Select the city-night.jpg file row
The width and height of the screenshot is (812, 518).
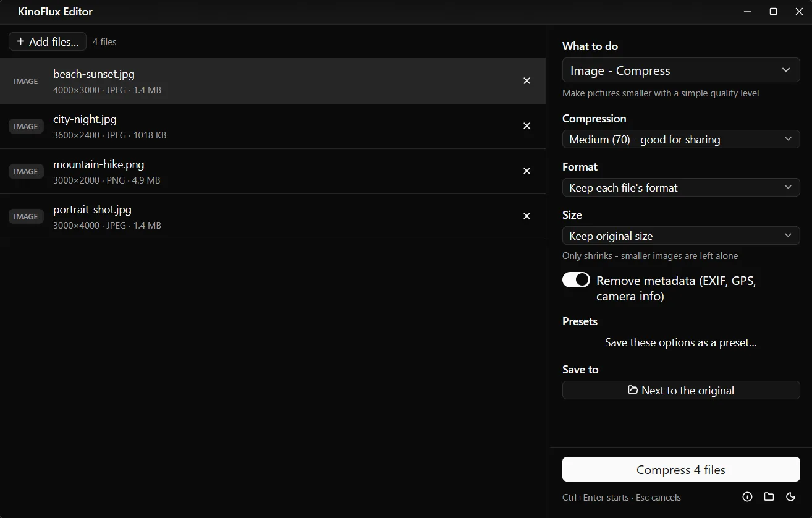point(273,127)
